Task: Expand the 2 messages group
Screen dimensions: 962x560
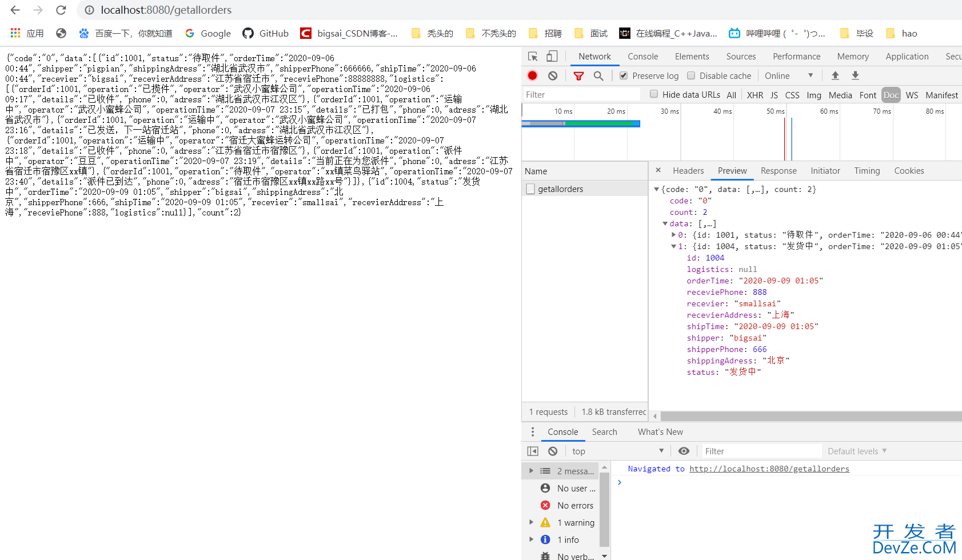Action: (x=531, y=471)
